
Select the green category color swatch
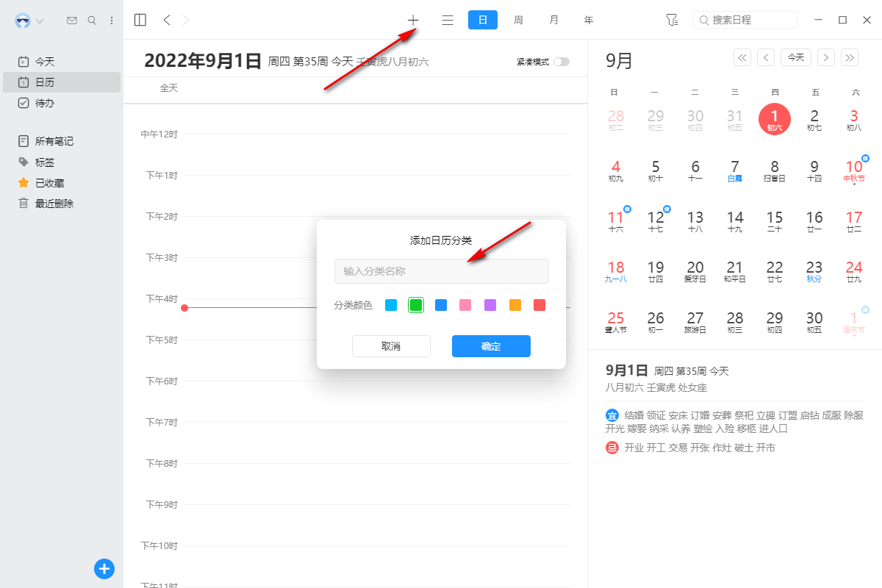pyautogui.click(x=416, y=305)
